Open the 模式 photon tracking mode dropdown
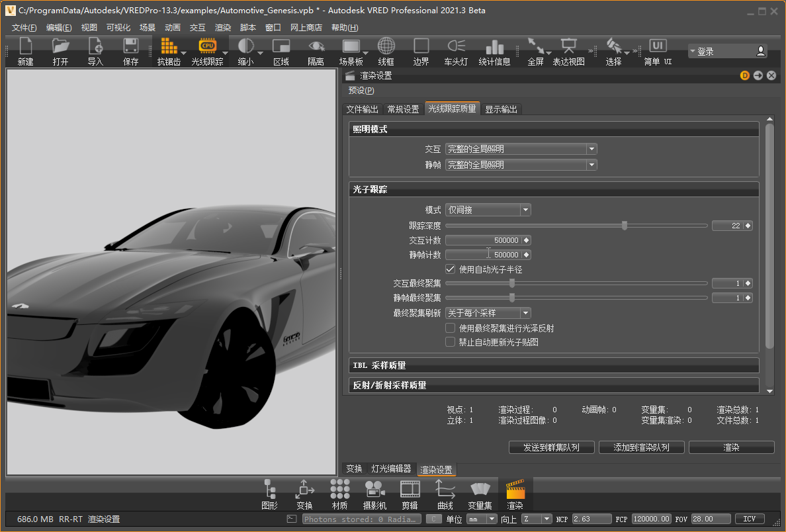Image resolution: width=786 pixels, height=532 pixels. [x=488, y=210]
